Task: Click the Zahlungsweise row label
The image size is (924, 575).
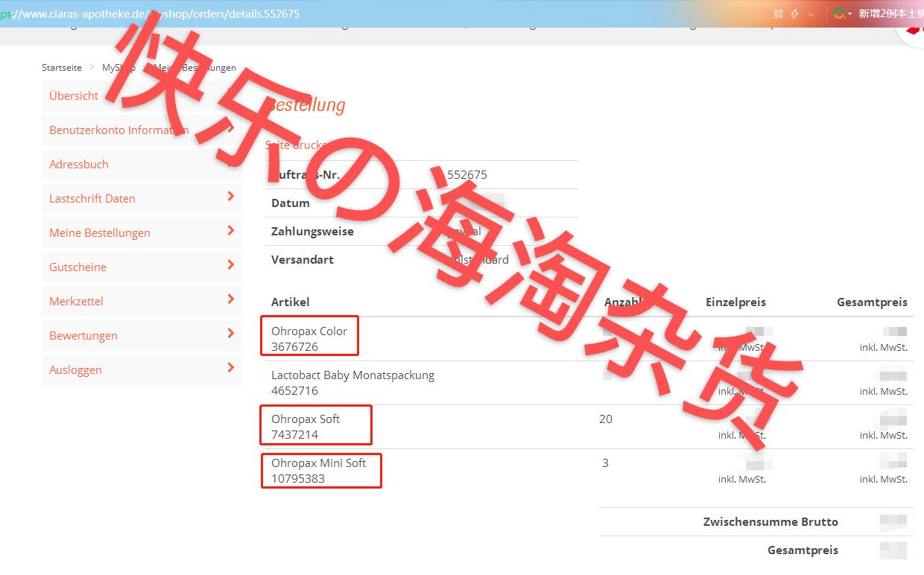Action: [312, 231]
